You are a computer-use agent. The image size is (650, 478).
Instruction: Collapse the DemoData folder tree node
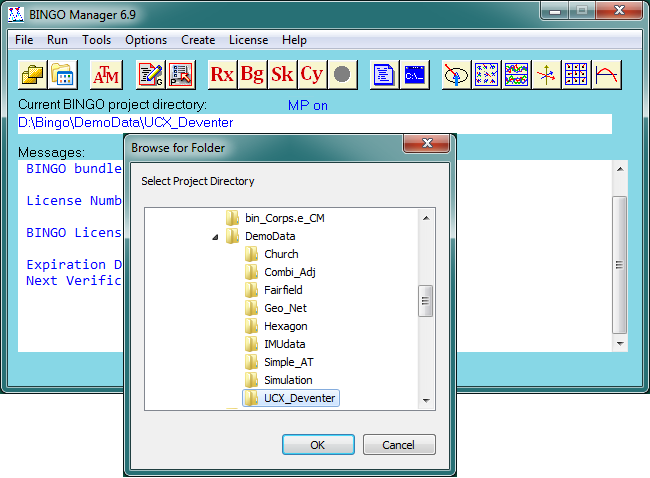(x=215, y=237)
